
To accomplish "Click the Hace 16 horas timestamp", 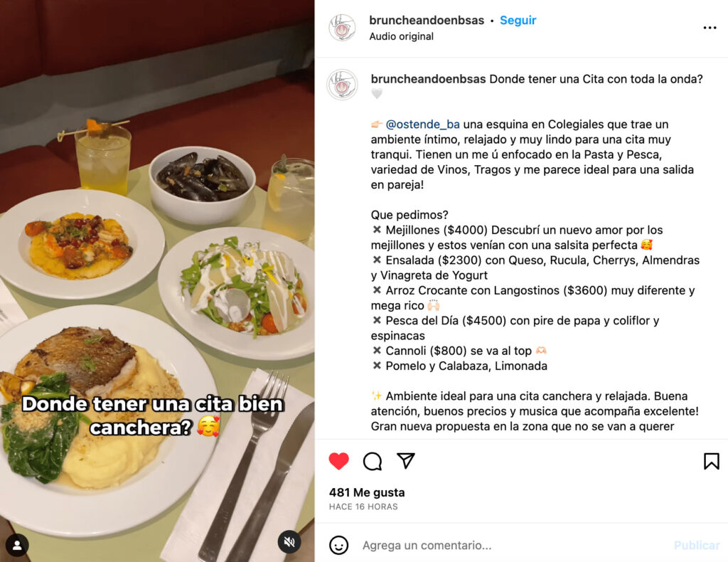I will click(363, 507).
